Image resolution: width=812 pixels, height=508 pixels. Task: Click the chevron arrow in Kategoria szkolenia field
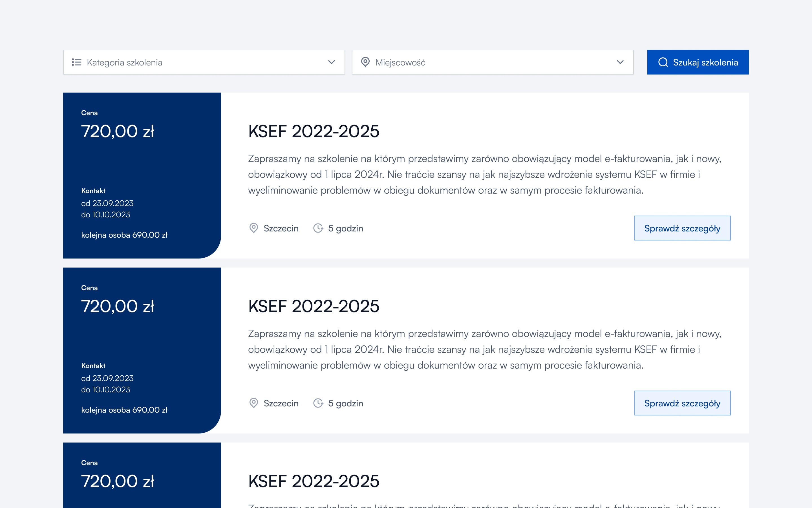(x=332, y=62)
